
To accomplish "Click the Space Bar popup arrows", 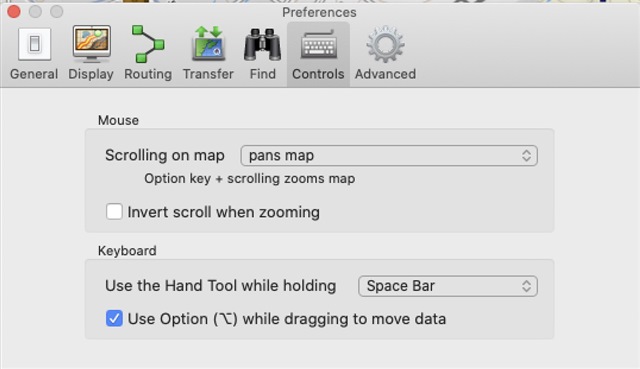I will point(526,286).
